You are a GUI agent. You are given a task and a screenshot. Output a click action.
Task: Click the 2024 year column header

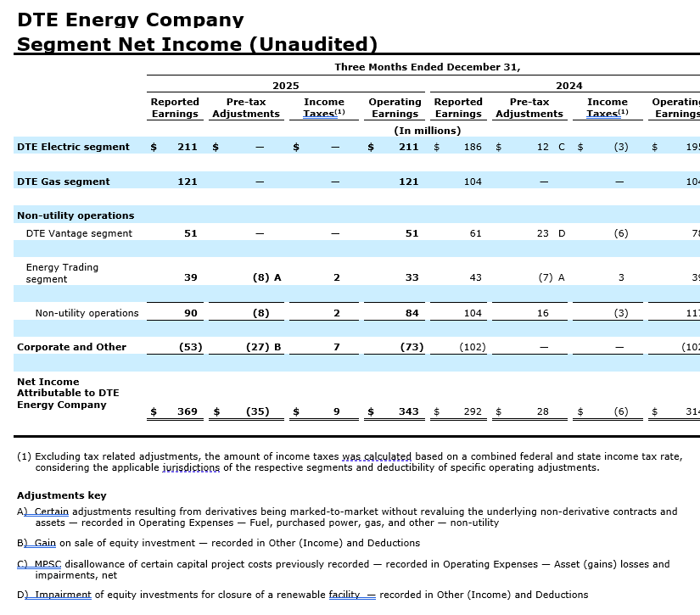coord(568,86)
